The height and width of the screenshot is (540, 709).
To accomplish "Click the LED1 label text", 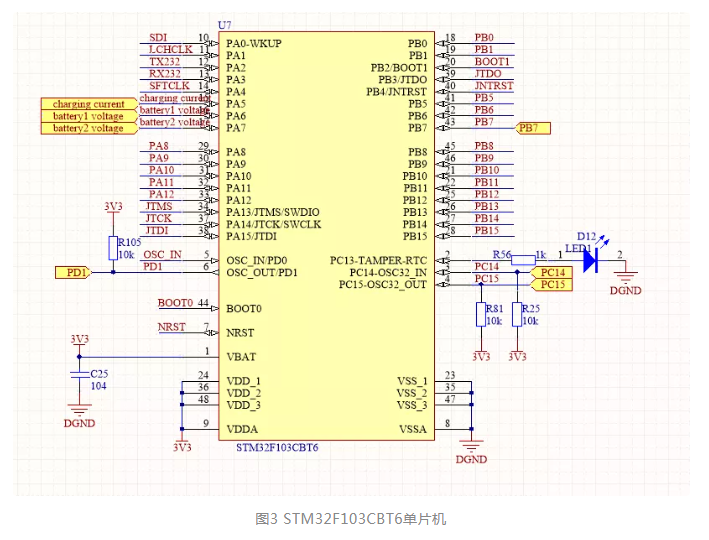I will point(578,248).
